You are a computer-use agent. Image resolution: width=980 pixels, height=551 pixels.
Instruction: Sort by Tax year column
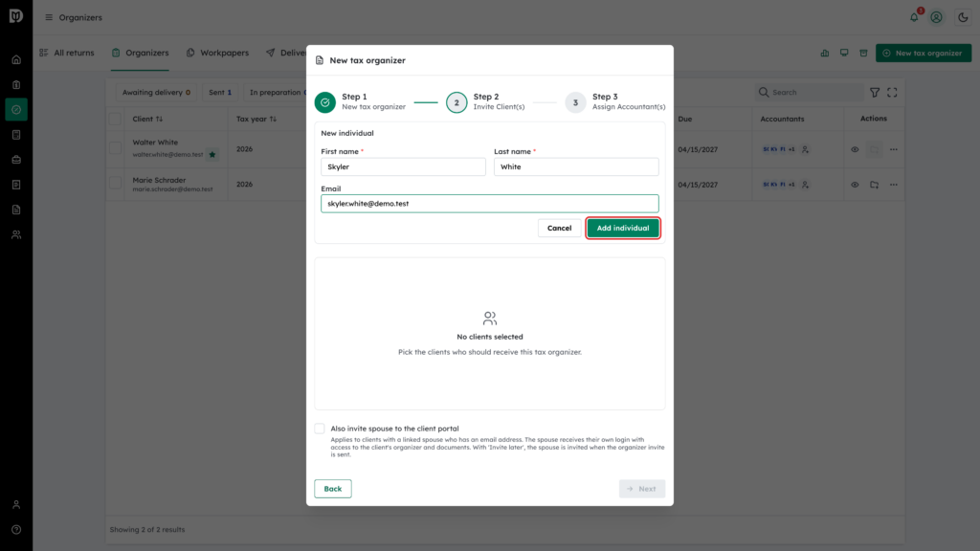tap(256, 119)
